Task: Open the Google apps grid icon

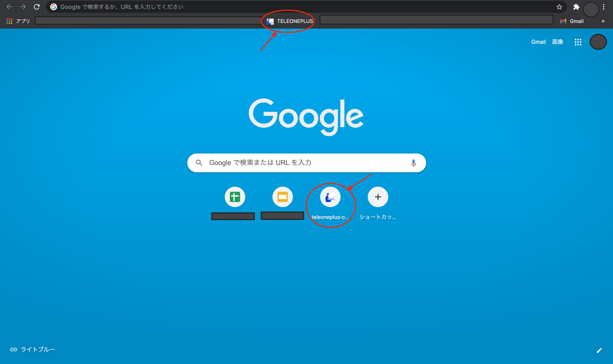Action: coord(578,42)
